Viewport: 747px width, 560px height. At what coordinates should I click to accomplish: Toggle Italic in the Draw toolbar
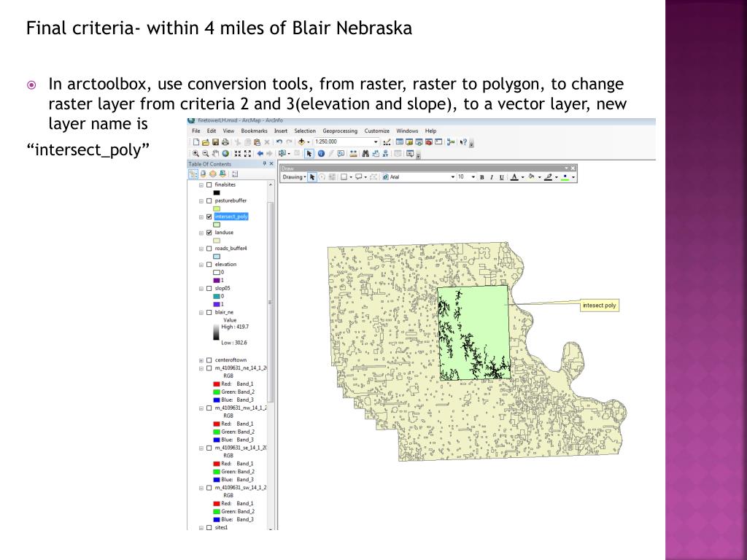point(491,177)
